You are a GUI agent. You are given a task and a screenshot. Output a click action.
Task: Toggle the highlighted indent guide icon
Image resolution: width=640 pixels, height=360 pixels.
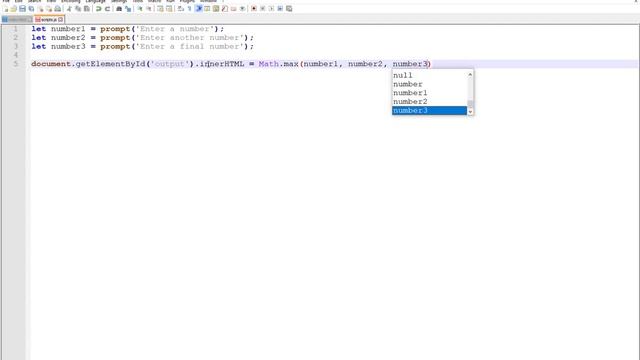click(x=199, y=9)
